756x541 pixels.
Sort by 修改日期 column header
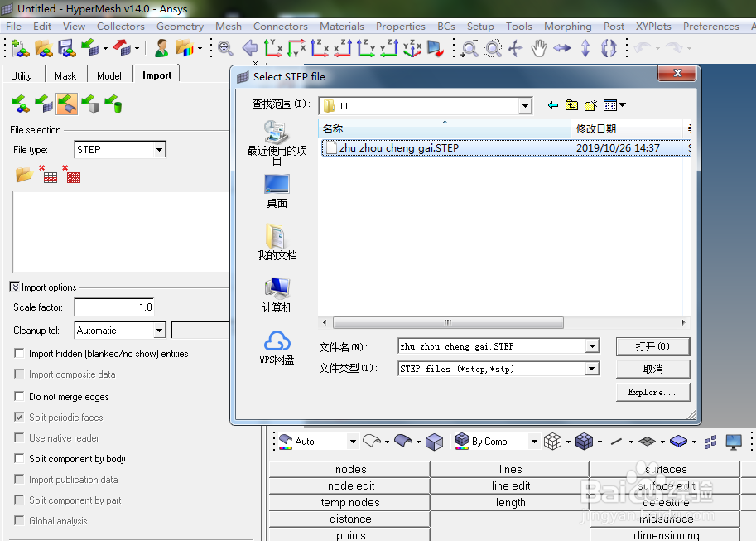tap(627, 129)
